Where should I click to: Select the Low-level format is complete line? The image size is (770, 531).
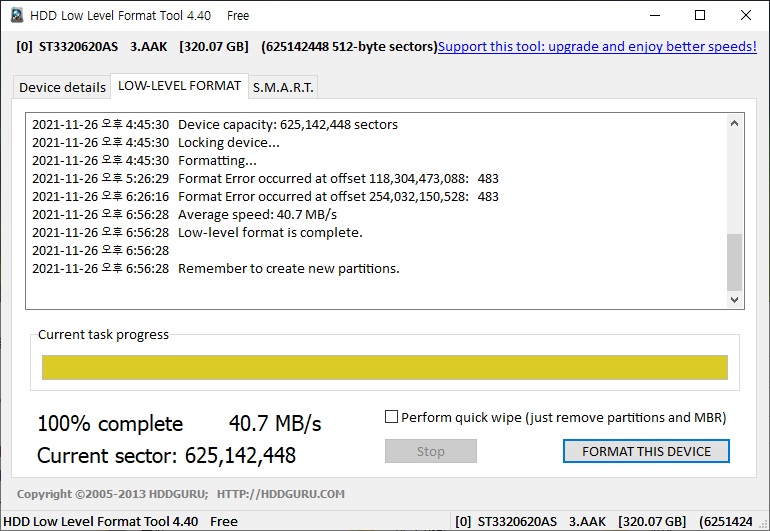point(197,233)
